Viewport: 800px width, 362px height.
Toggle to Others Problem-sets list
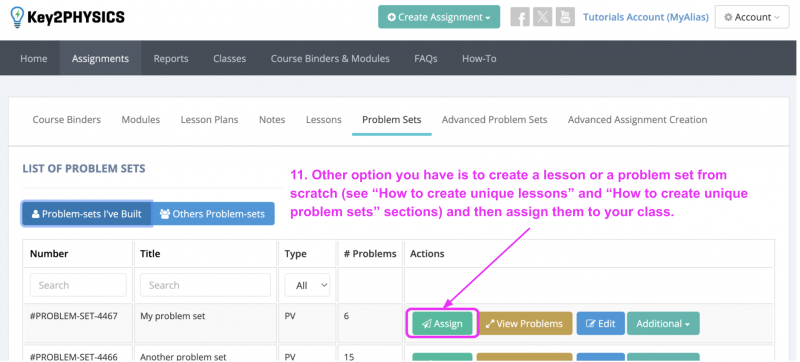coord(213,214)
